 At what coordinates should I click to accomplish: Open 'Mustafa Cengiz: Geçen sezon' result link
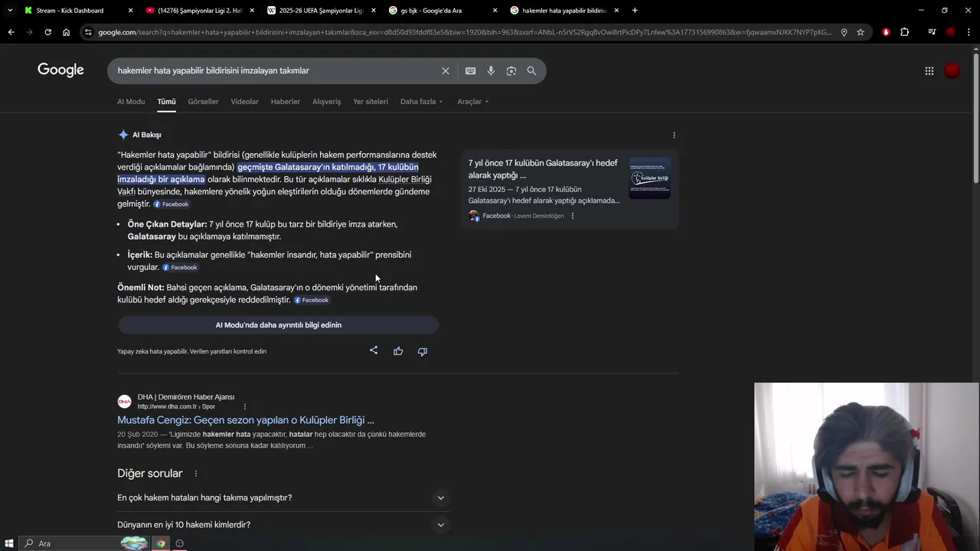pos(246,419)
